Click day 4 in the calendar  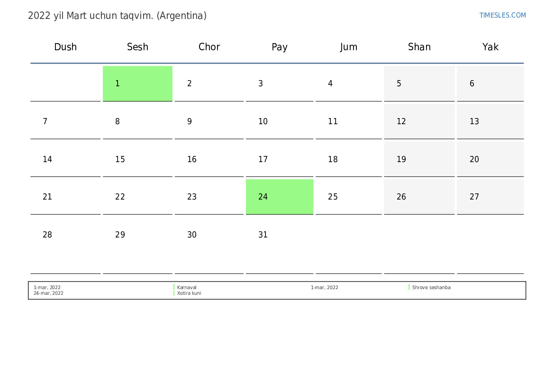[349, 83]
